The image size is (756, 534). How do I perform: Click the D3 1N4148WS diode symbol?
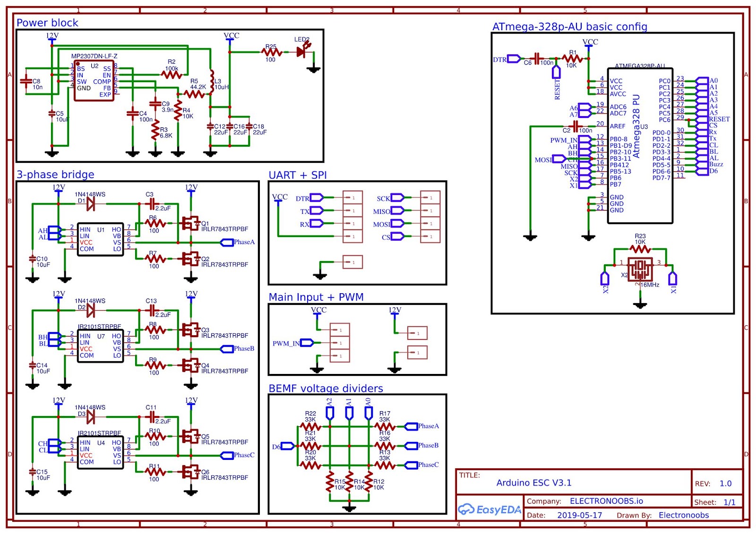click(x=91, y=417)
